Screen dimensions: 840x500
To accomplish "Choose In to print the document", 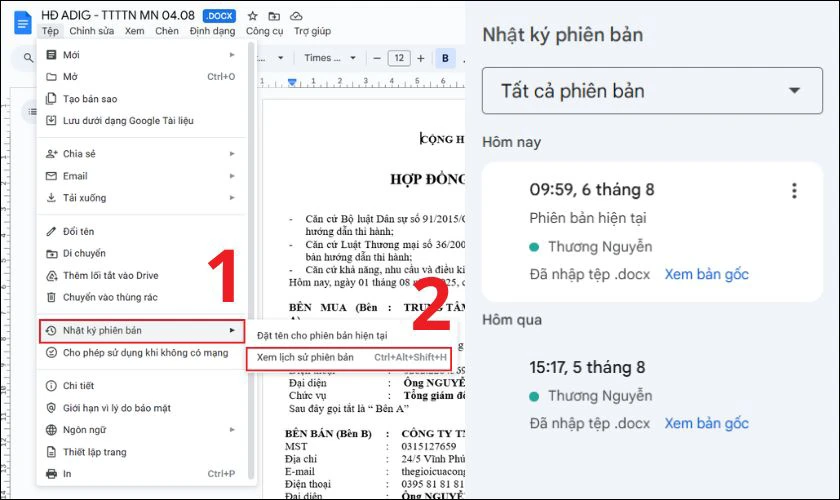I will click(141, 474).
